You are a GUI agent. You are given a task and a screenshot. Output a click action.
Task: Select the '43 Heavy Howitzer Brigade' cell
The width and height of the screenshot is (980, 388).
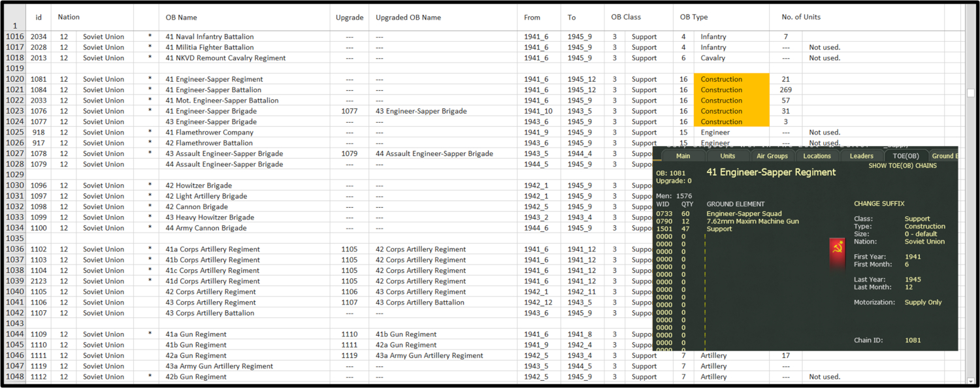coord(244,218)
